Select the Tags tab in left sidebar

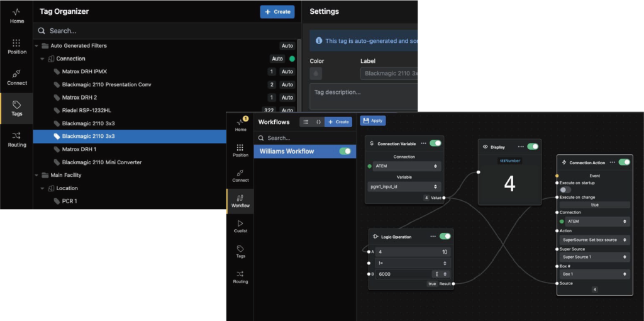(x=17, y=108)
